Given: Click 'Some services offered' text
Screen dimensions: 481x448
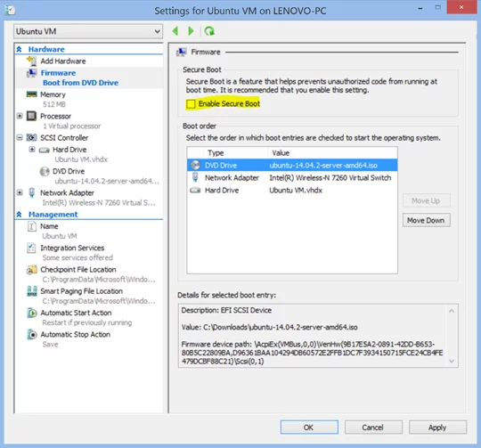Looking at the screenshot, I should (x=77, y=257).
